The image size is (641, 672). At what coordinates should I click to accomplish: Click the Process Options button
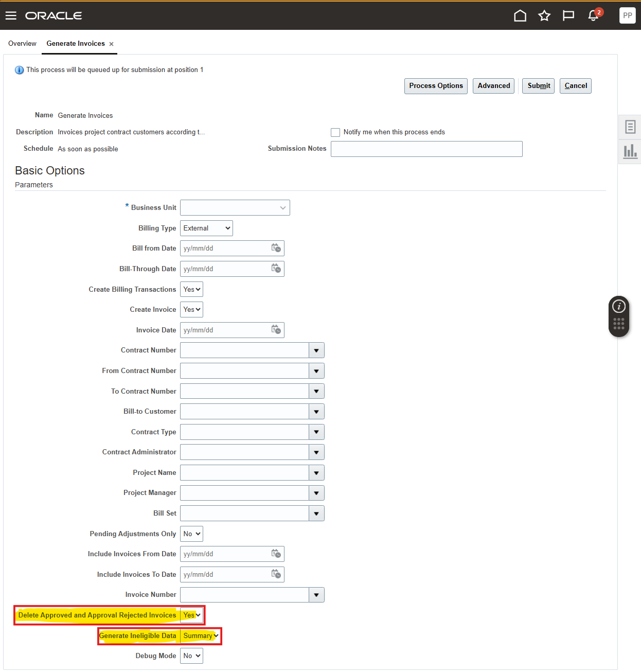tap(436, 86)
